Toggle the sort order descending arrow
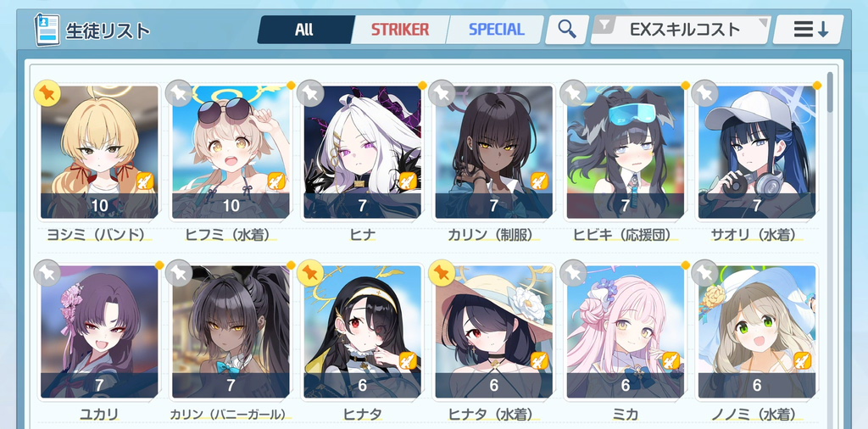The height and width of the screenshot is (429, 868). 808,30
